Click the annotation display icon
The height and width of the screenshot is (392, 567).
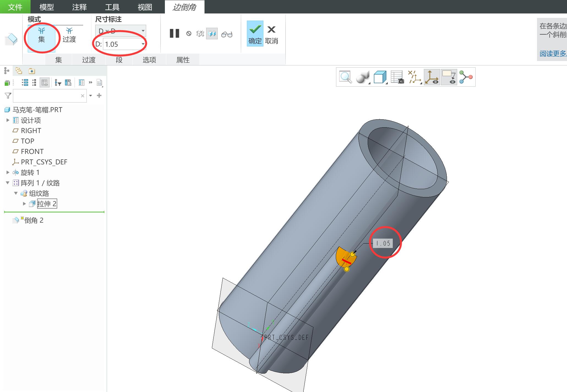tap(449, 77)
